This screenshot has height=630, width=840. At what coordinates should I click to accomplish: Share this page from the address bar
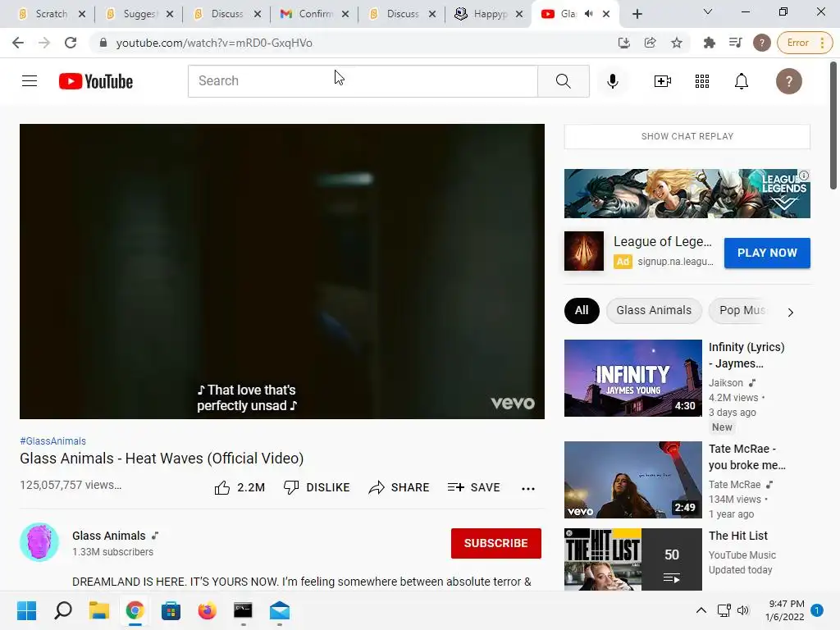[x=650, y=43]
